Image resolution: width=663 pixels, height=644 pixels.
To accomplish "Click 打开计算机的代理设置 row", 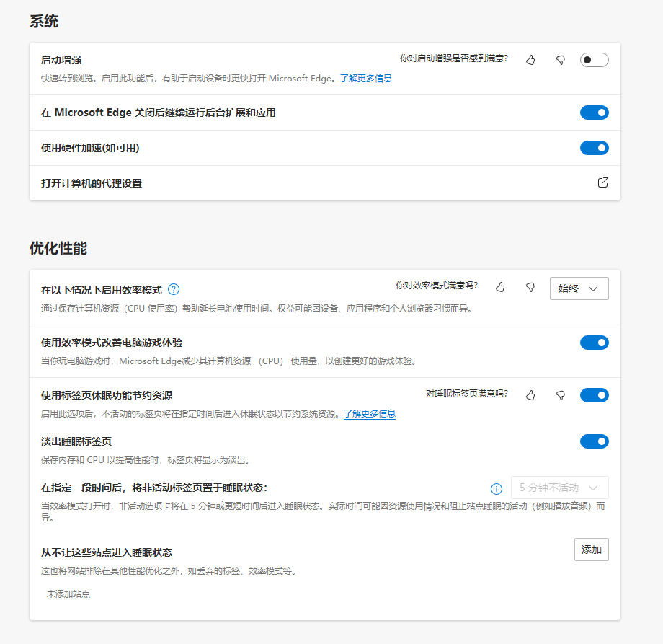I will tap(325, 182).
